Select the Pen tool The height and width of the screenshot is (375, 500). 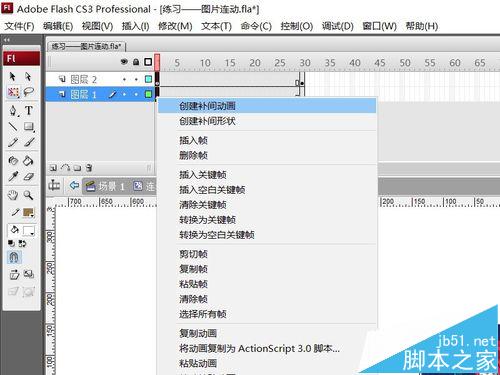pos(13,110)
